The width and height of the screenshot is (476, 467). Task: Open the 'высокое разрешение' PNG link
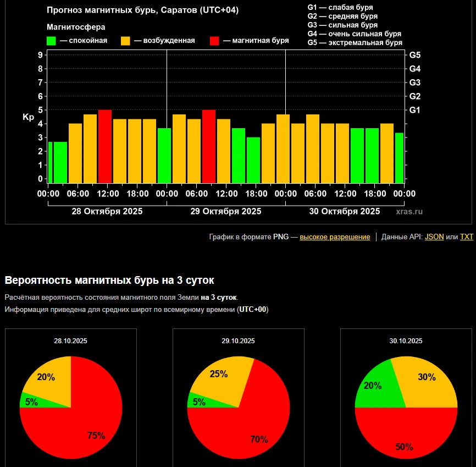coord(335,237)
